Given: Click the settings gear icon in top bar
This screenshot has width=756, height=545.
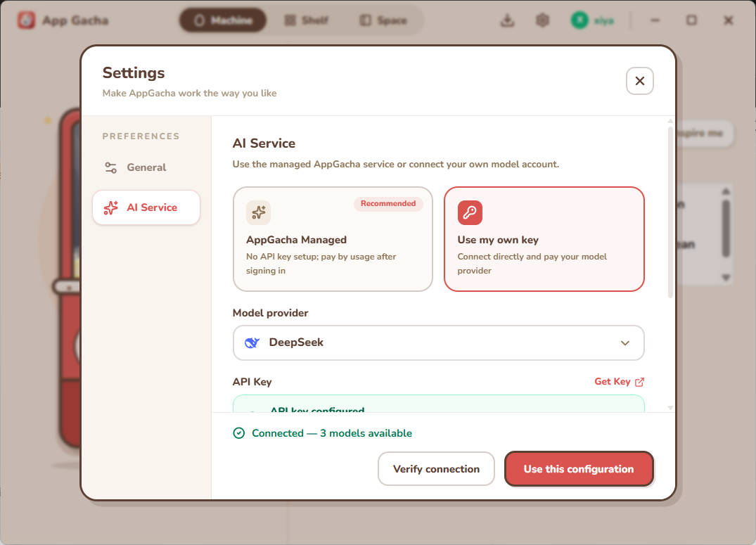Looking at the screenshot, I should [x=542, y=20].
